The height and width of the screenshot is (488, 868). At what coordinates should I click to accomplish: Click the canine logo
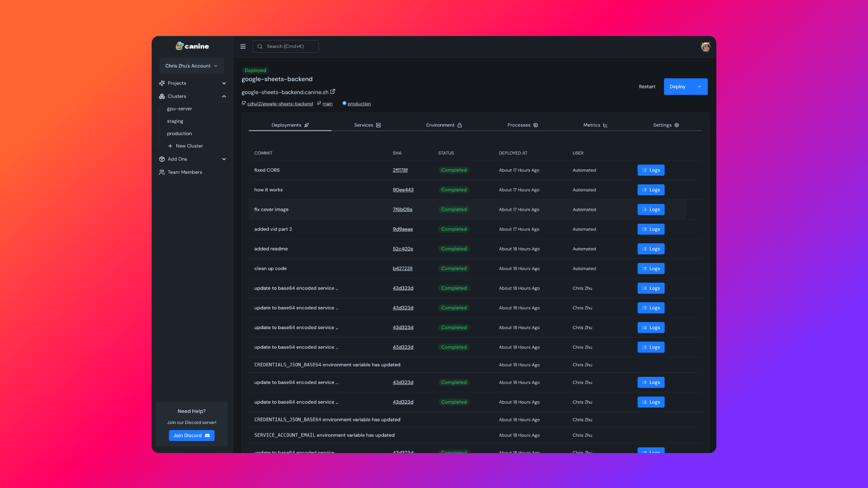(192, 46)
